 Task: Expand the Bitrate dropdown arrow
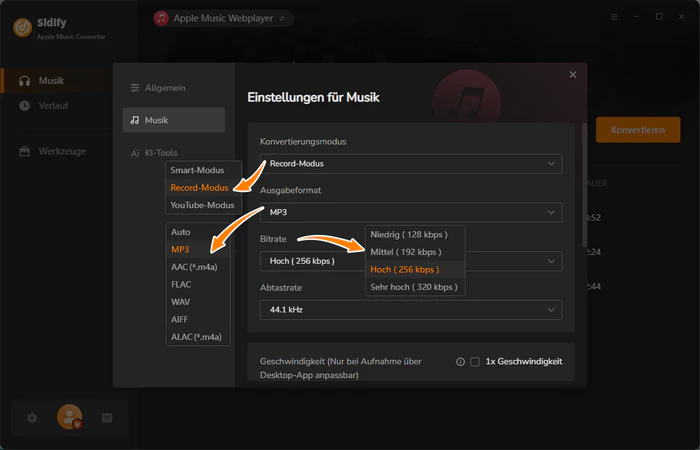coord(551,261)
